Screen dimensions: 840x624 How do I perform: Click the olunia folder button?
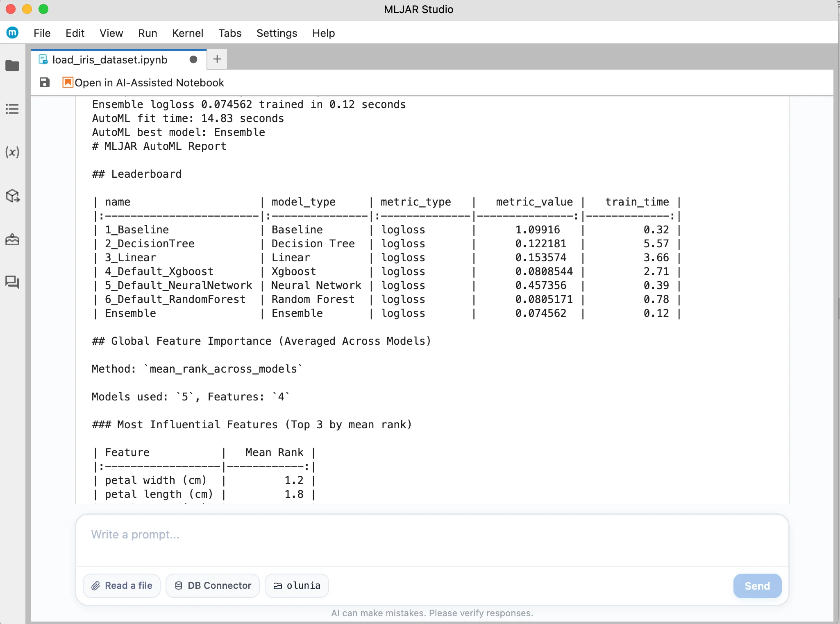tap(297, 586)
